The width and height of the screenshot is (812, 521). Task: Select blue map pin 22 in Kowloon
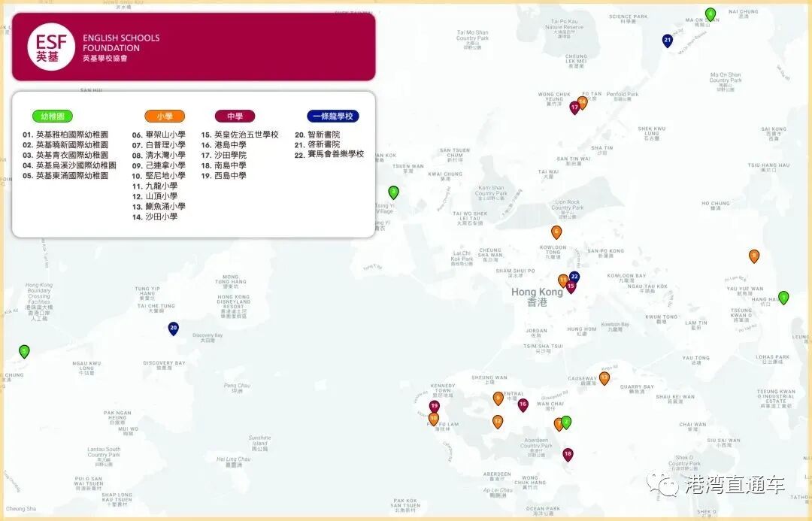(x=574, y=277)
